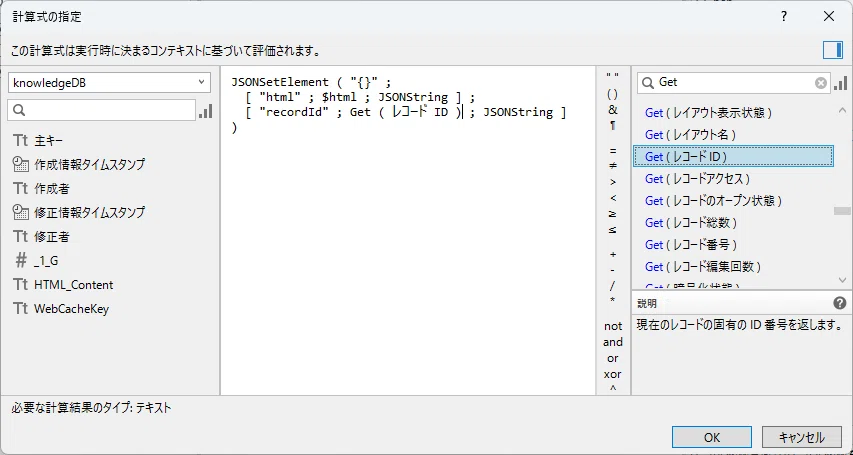Click the dialog help question mark
The height and width of the screenshot is (455, 853).
point(784,17)
